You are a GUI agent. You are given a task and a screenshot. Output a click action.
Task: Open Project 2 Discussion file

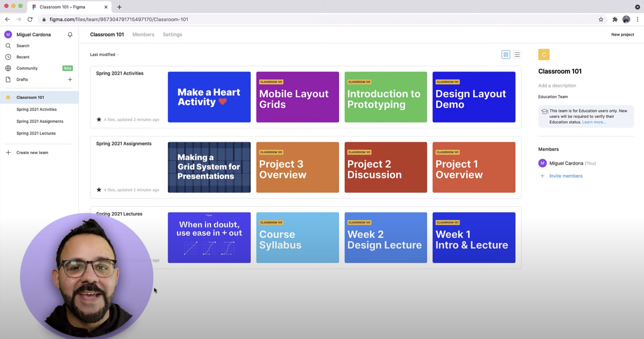tap(386, 167)
